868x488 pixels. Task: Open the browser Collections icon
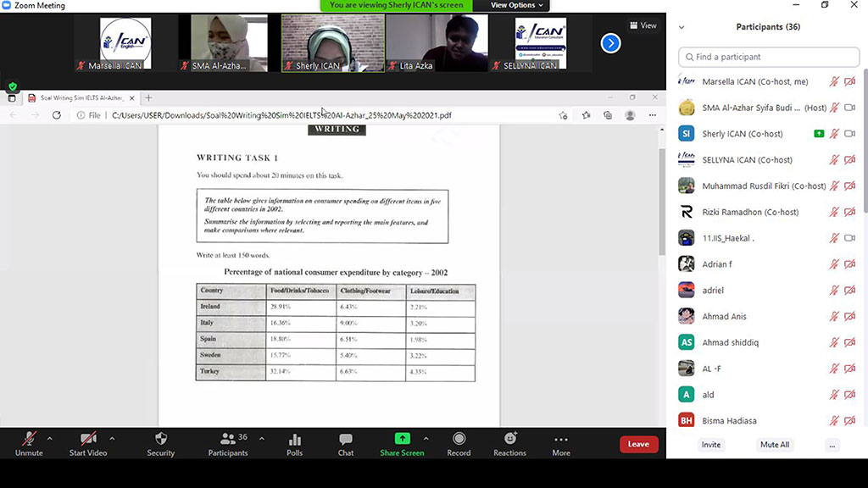tap(608, 115)
